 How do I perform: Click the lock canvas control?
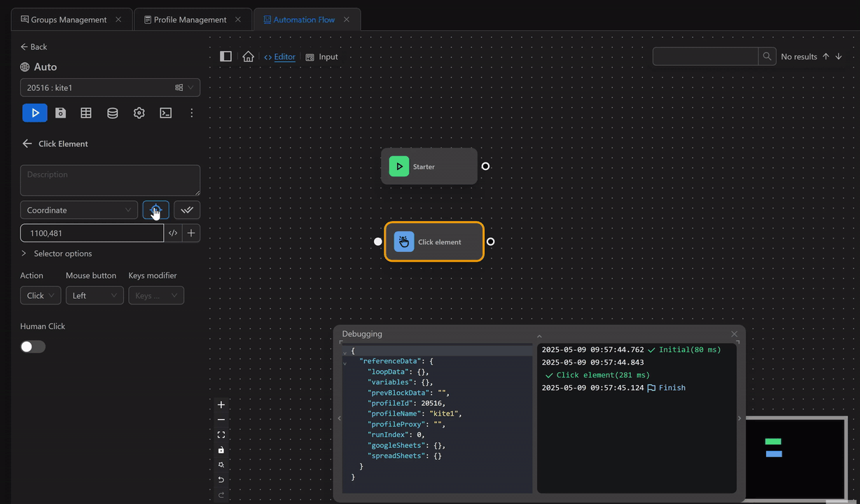pos(221,449)
